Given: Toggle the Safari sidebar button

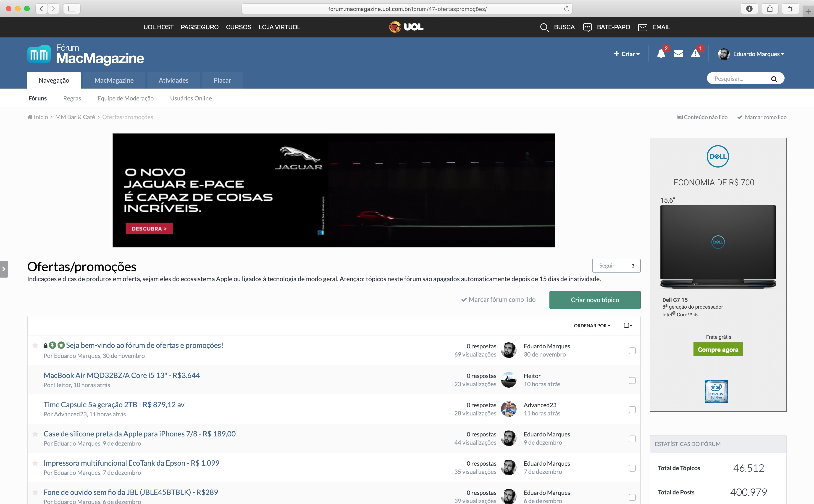Looking at the screenshot, I should click(x=72, y=9).
